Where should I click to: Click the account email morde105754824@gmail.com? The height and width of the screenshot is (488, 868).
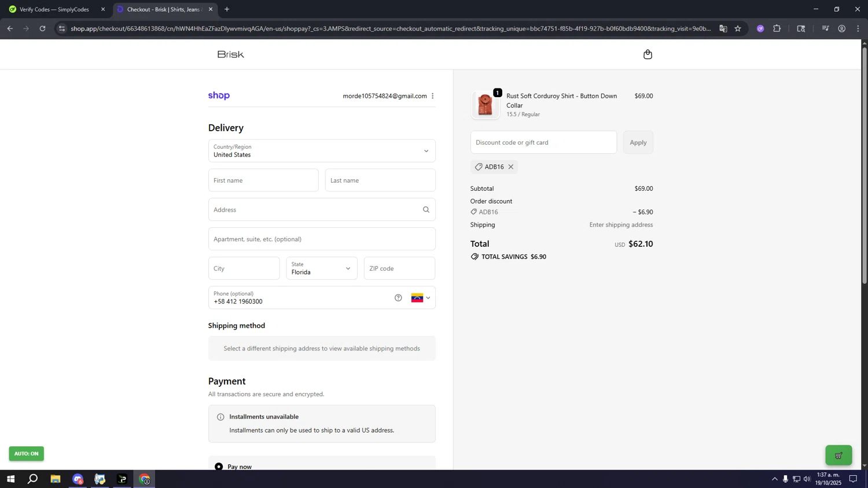point(385,96)
